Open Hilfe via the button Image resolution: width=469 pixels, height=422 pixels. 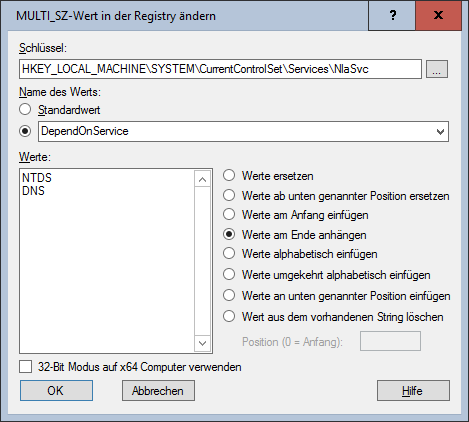[413, 390]
